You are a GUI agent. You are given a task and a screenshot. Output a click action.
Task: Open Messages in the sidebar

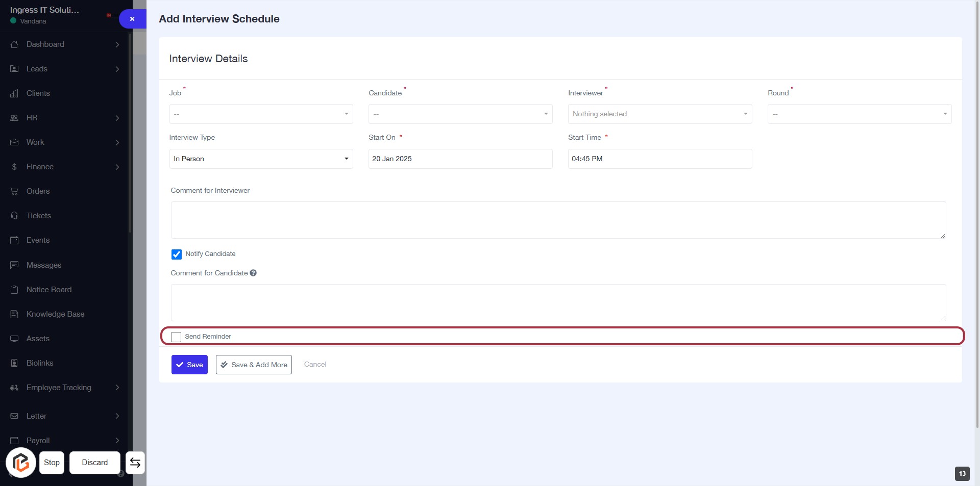point(44,265)
